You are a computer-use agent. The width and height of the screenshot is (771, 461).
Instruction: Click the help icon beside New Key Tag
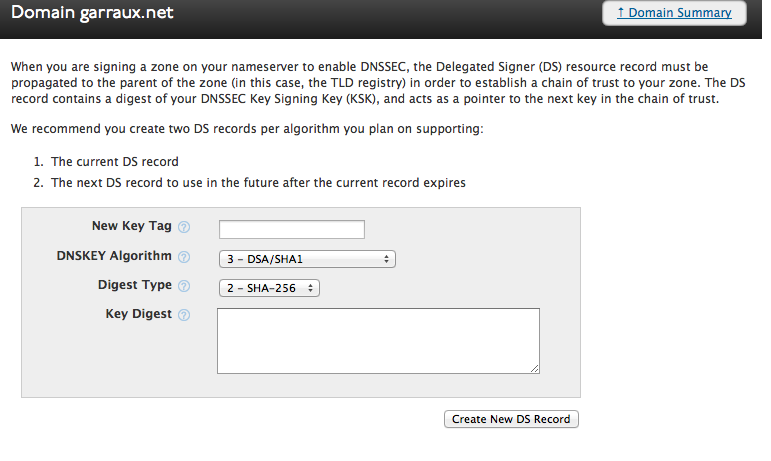[184, 228]
